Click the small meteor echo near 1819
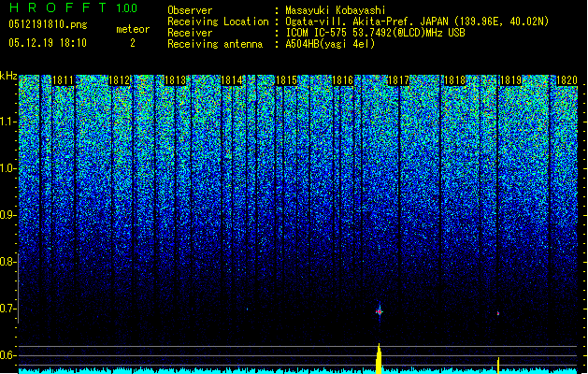Image resolution: width=588 pixels, height=374 pixels. click(x=498, y=313)
